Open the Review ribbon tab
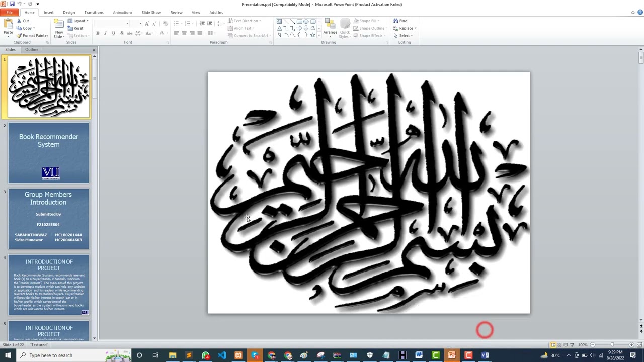Viewport: 644px width, 362px height. point(176,12)
